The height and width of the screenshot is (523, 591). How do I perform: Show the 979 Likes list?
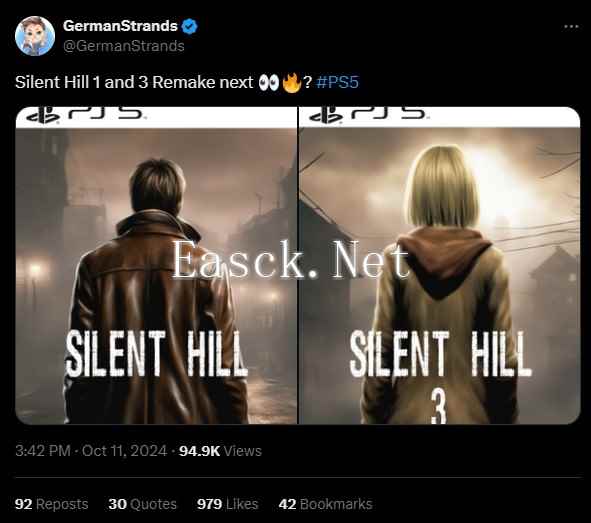pyautogui.click(x=227, y=504)
